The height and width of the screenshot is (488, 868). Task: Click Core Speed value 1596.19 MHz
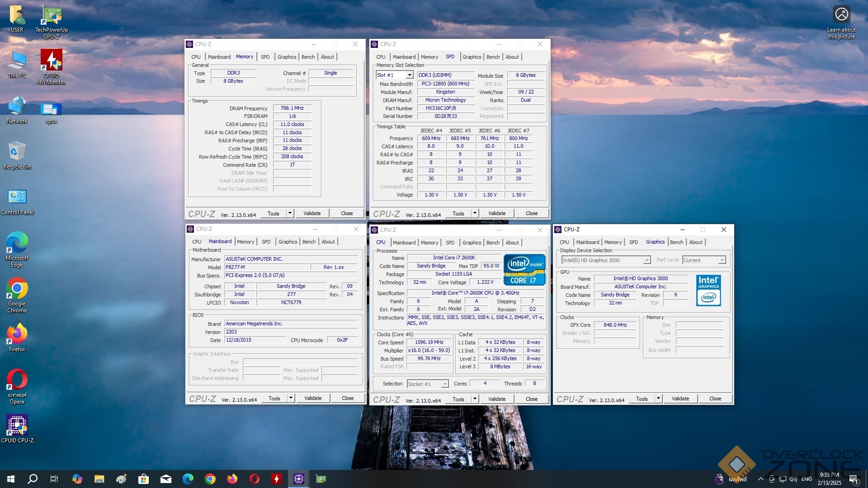(x=429, y=342)
